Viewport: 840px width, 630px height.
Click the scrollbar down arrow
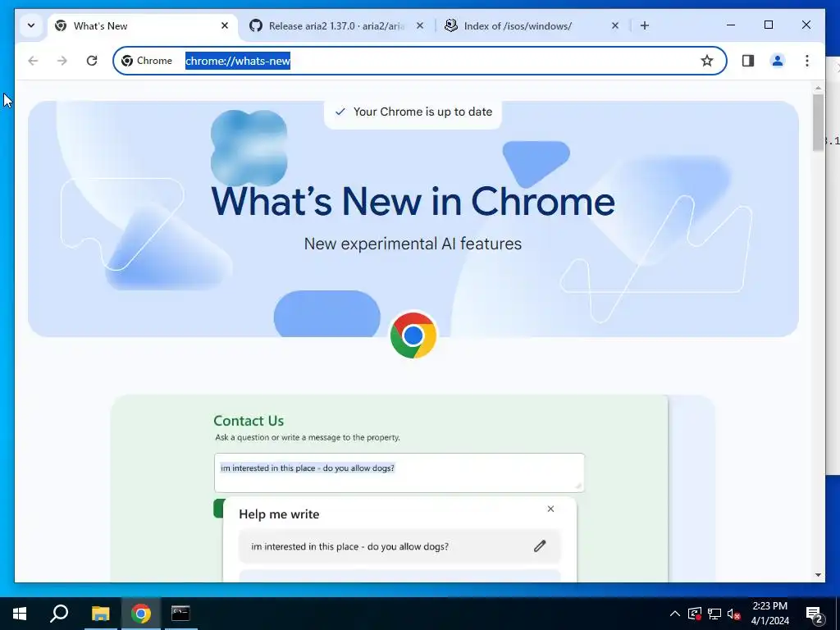(x=818, y=575)
